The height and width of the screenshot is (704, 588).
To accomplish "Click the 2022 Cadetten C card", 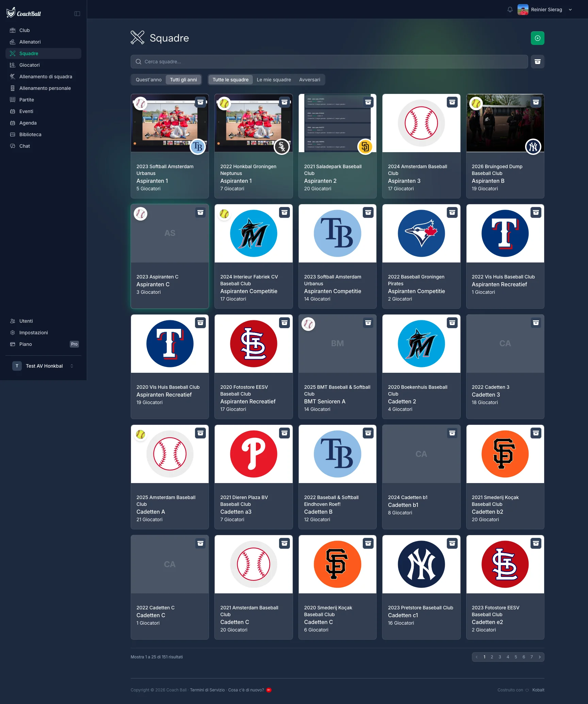I will pyautogui.click(x=170, y=587).
